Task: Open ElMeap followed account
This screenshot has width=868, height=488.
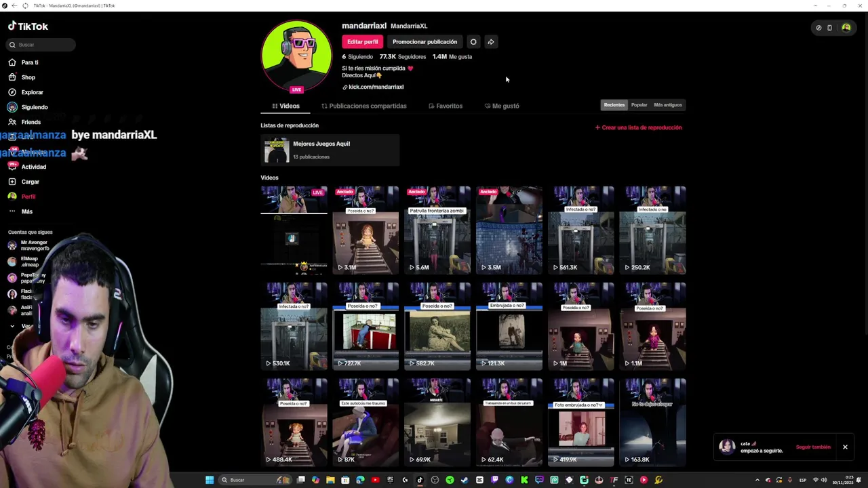Action: (x=24, y=262)
